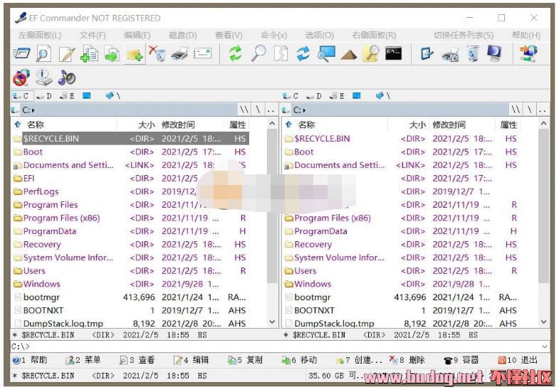
Task: Click the monitor with moon sleep icon
Action: pyautogui.click(x=494, y=54)
